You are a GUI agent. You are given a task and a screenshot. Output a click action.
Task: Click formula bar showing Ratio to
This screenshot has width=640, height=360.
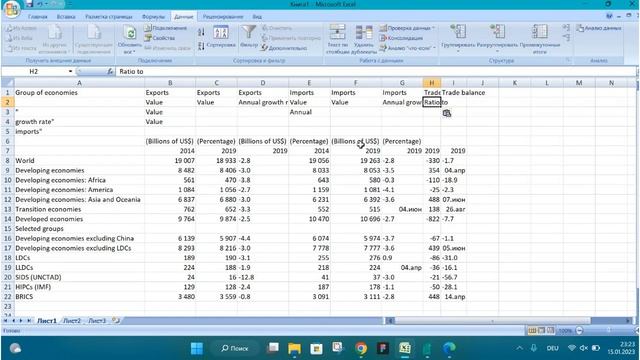tap(376, 71)
